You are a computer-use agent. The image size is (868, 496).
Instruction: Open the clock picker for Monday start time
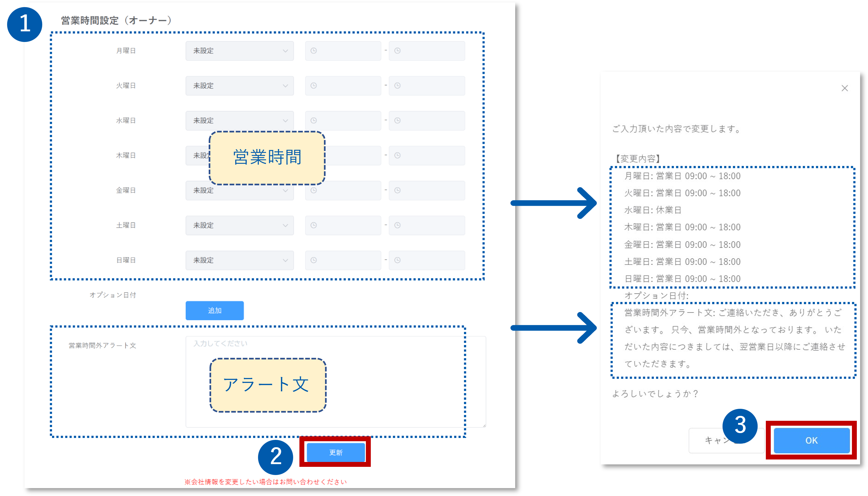[314, 50]
